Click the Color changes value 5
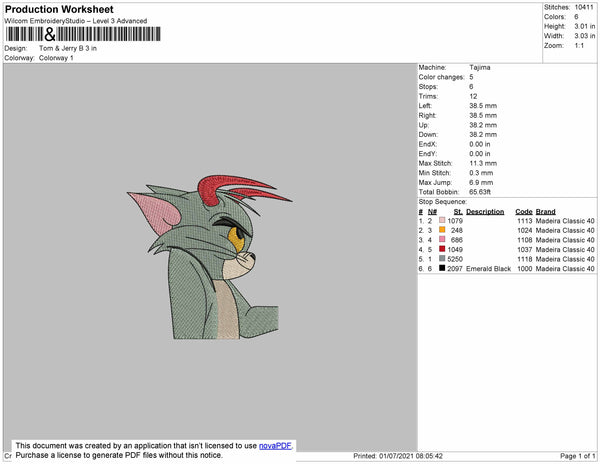The image size is (600, 464). pyautogui.click(x=471, y=77)
